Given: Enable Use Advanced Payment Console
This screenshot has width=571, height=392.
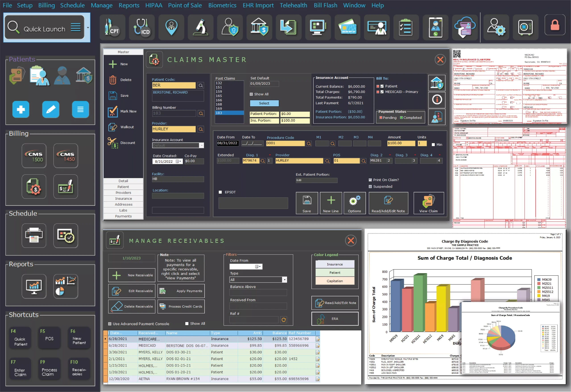Looking at the screenshot, I should [110, 324].
